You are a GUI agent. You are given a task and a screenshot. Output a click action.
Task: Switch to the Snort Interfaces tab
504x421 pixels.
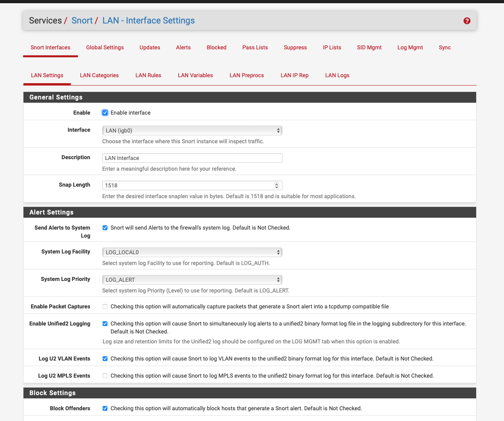(51, 47)
